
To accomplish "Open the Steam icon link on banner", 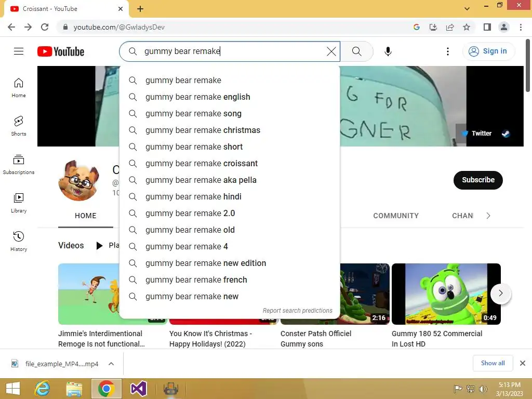I will [506, 134].
